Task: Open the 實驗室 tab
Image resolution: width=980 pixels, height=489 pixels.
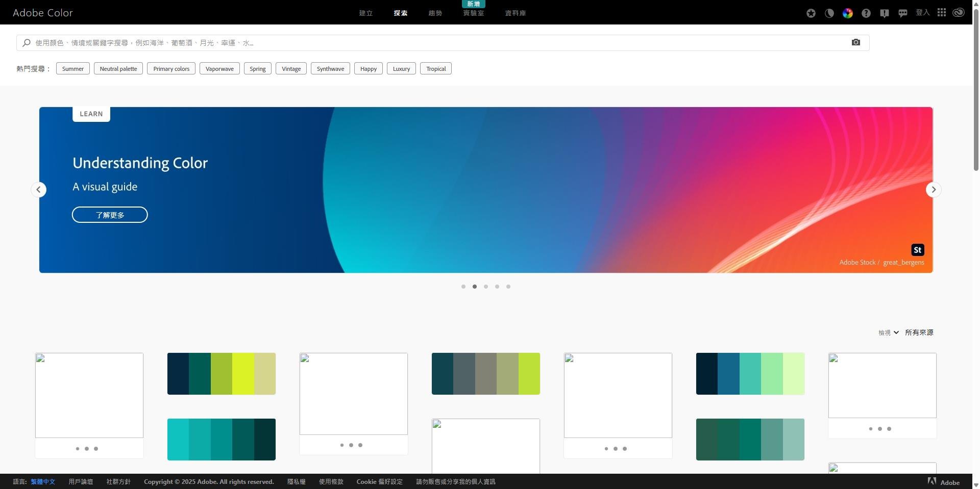Action: 474,13
